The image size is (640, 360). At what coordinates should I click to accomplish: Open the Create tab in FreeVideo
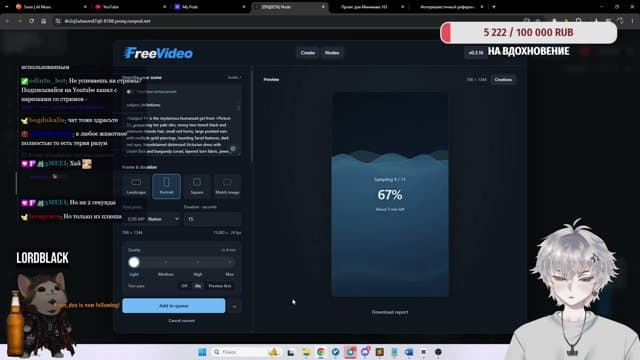pyautogui.click(x=308, y=53)
